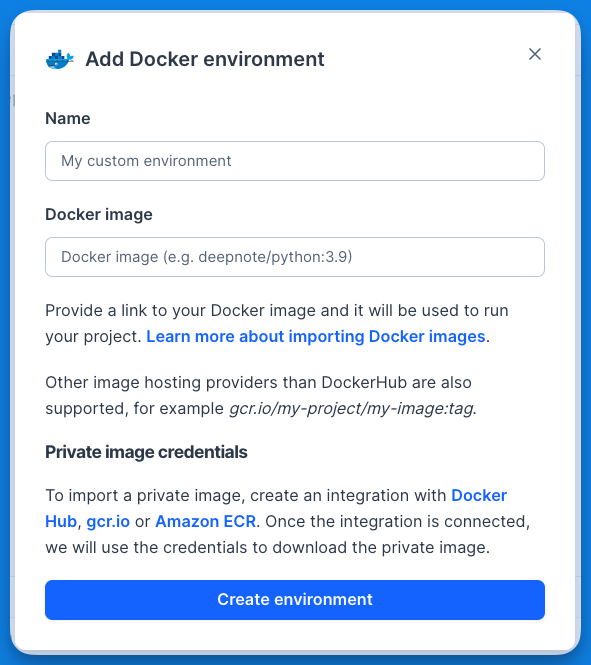Focus the "My custom environment" name field
This screenshot has height=665, width=591.
click(x=295, y=161)
